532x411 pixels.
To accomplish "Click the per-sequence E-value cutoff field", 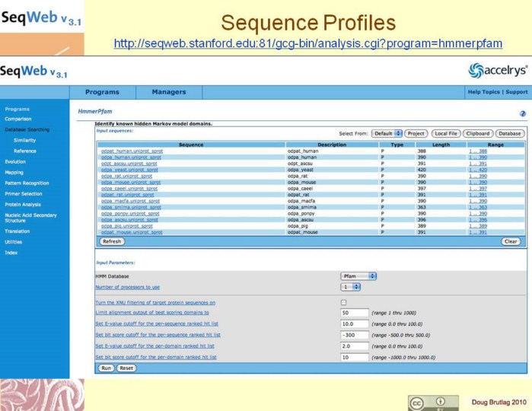I will (x=355, y=323).
